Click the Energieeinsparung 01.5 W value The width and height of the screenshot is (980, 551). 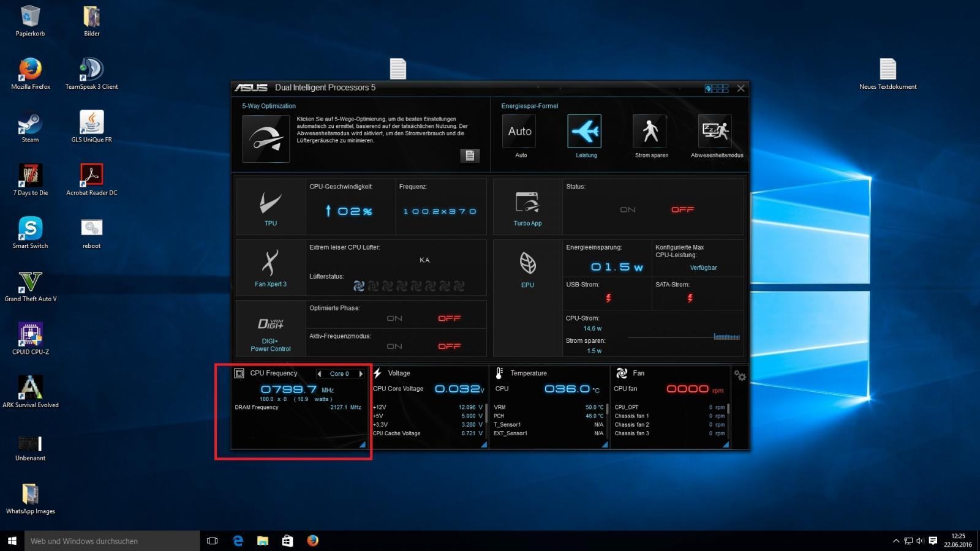(617, 267)
